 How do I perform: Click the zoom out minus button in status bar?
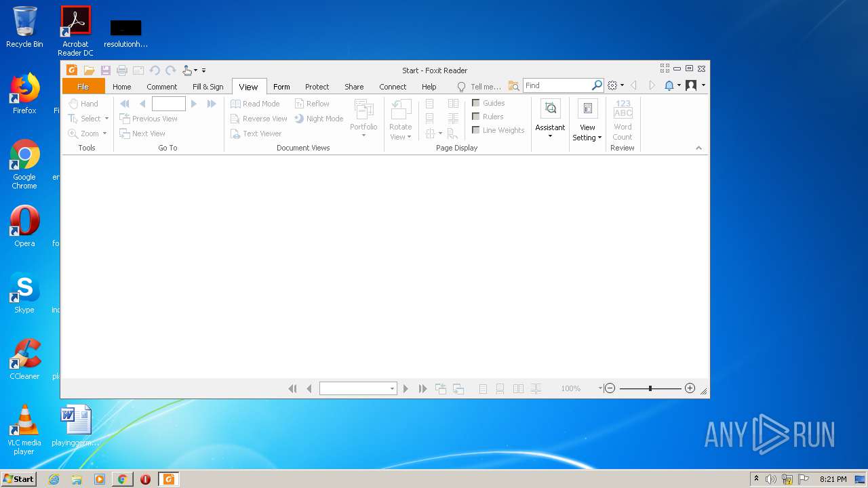610,388
